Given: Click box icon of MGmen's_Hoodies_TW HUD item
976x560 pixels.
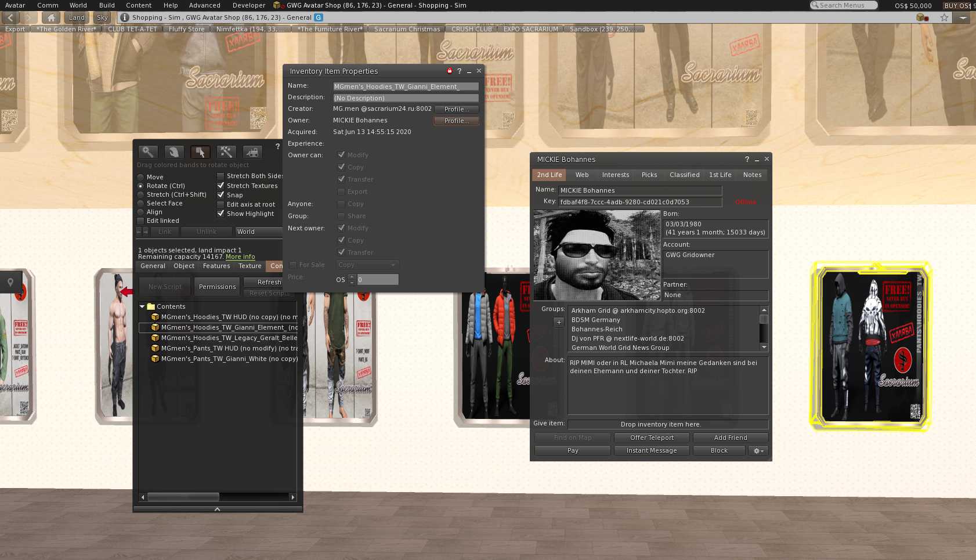Looking at the screenshot, I should [155, 317].
